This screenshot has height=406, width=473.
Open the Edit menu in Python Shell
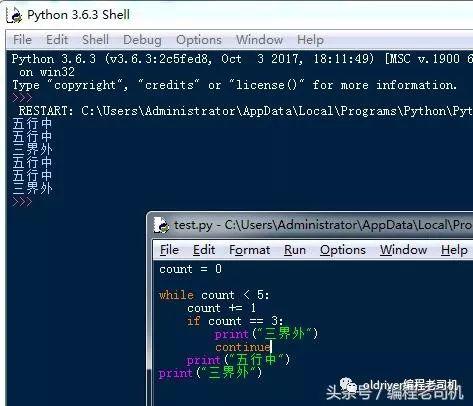[x=57, y=40]
